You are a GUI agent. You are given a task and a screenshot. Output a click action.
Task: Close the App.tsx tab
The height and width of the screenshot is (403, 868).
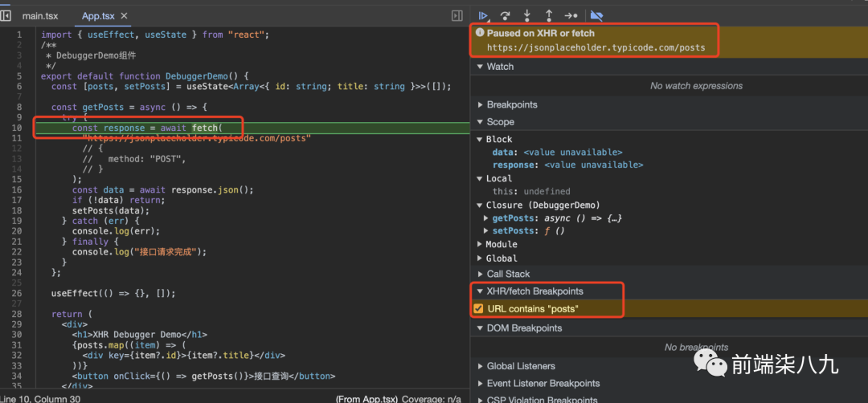[x=124, y=16]
